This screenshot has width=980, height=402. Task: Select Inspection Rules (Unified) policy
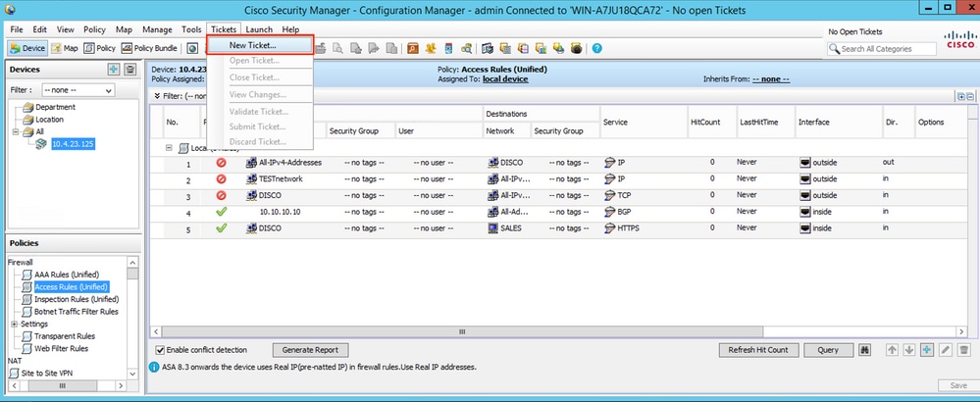[x=77, y=299]
